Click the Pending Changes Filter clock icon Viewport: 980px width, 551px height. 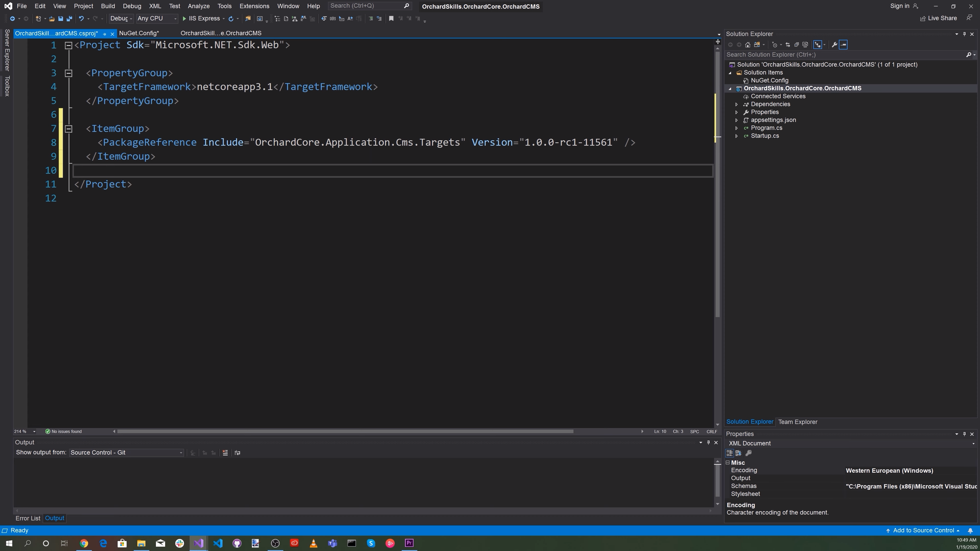point(775,45)
